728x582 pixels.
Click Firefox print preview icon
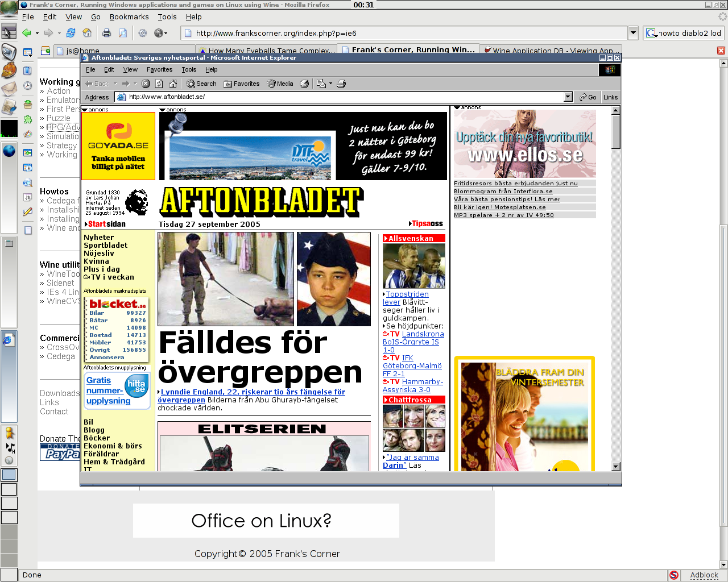[x=123, y=33]
